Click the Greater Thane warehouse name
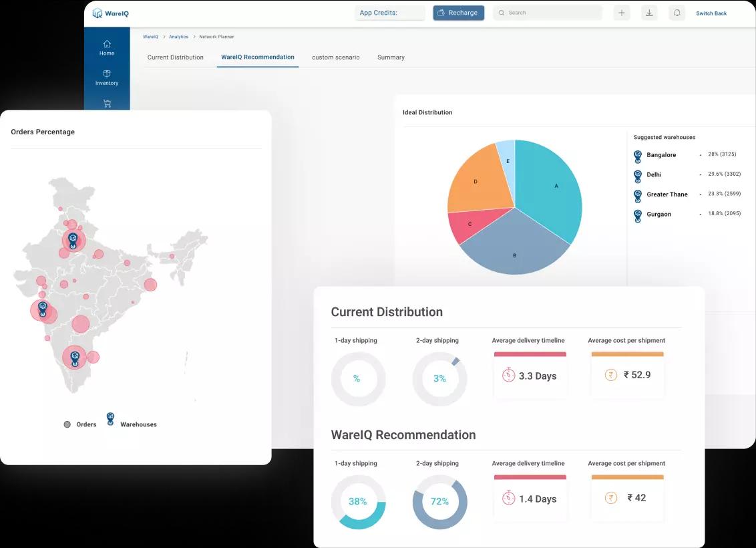This screenshot has width=756, height=548. 667,194
